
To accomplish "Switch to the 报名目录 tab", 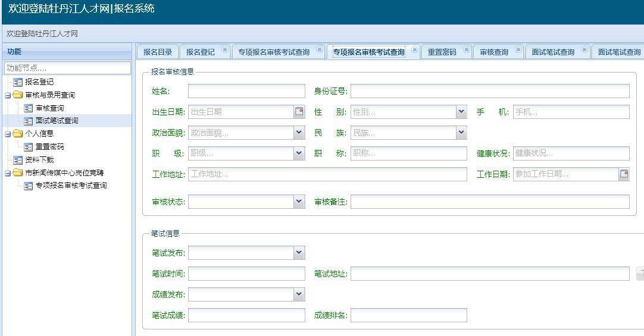I will [x=158, y=52].
